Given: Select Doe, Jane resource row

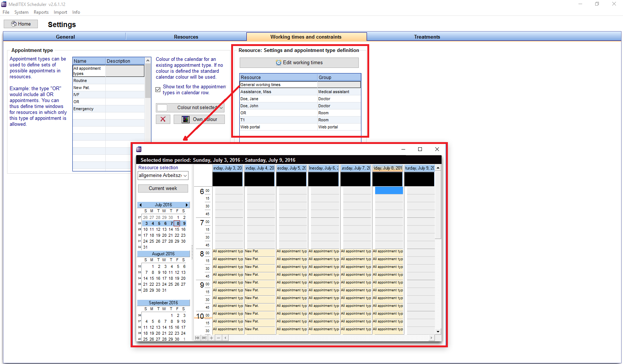Looking at the screenshot, I should (300, 99).
